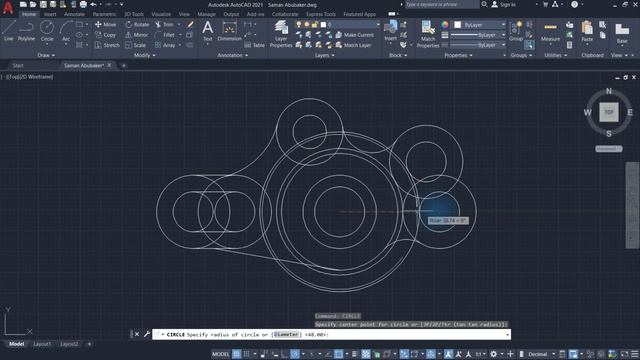Screen dimensions: 640x360
Task: Click the Plot printer icon in quick access toolbar
Action: tap(83, 4)
